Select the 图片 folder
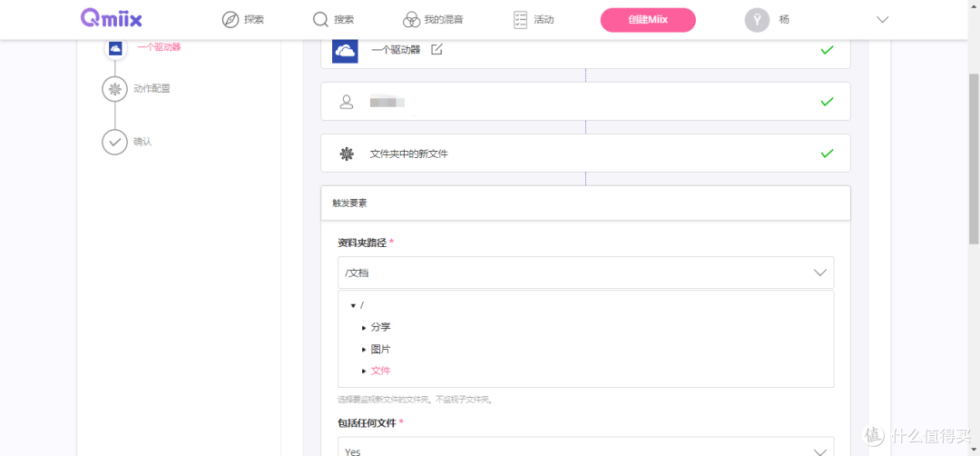Image resolution: width=980 pixels, height=456 pixels. pyautogui.click(x=380, y=349)
